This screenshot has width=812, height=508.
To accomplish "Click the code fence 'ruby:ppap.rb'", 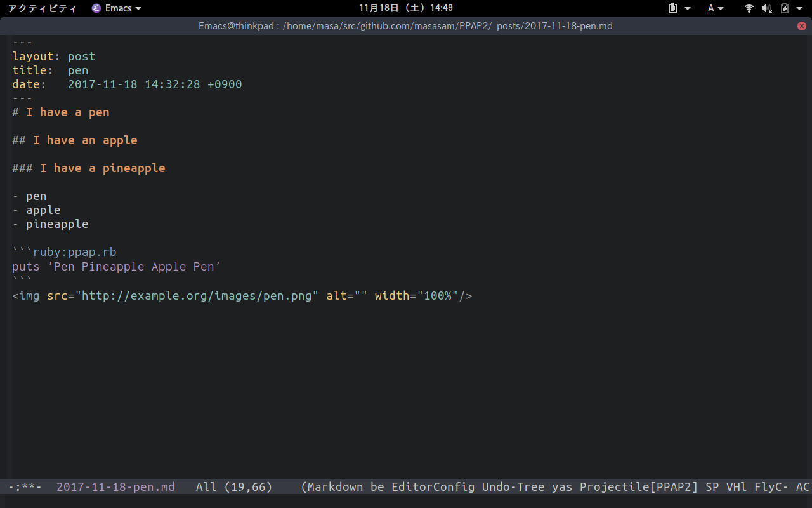I will click(x=75, y=252).
